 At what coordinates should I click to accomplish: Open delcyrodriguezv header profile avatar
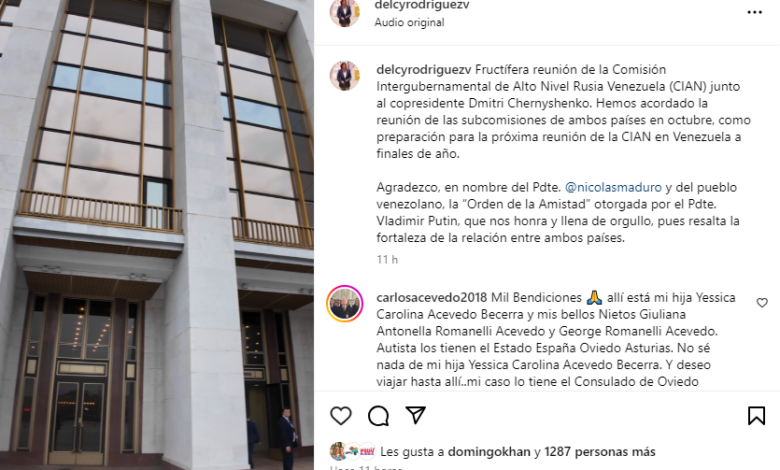344,12
